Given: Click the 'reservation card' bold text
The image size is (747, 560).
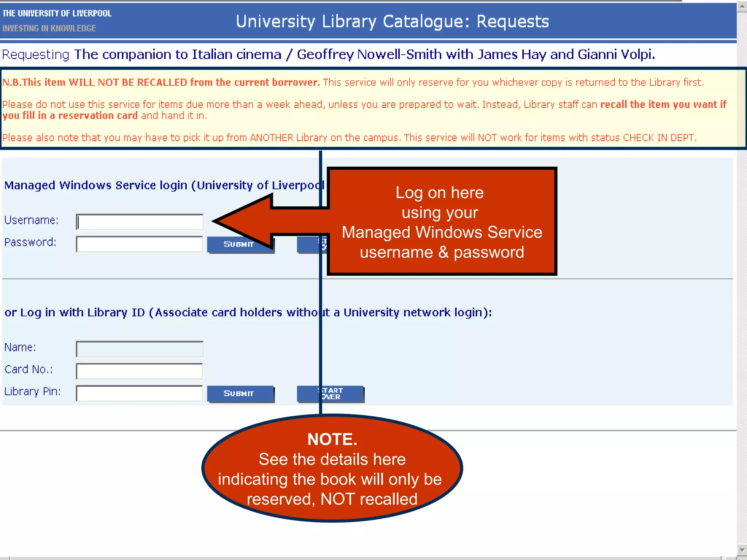Looking at the screenshot, I should (x=98, y=116).
